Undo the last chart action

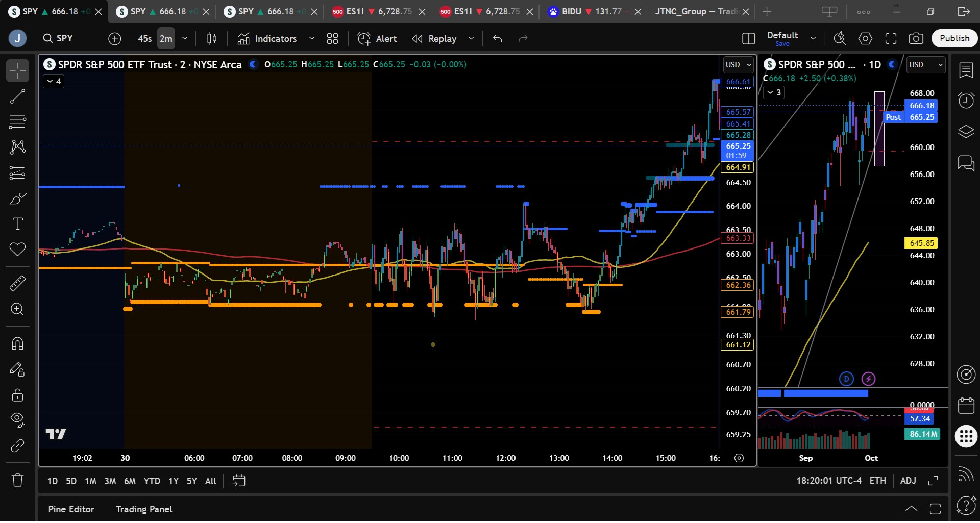tap(498, 38)
